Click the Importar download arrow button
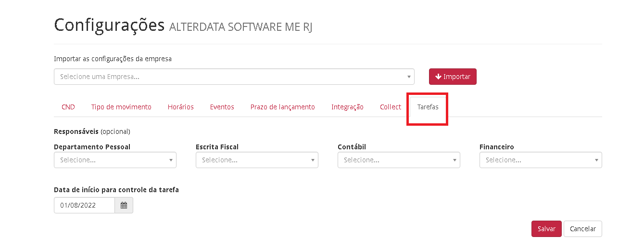Image resolution: width=644 pixels, height=250 pixels. pos(453,77)
